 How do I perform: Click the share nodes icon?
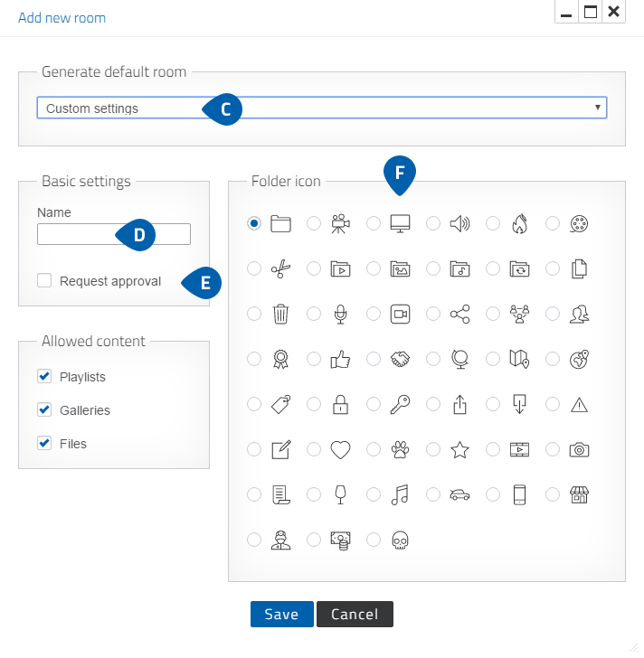tap(459, 314)
